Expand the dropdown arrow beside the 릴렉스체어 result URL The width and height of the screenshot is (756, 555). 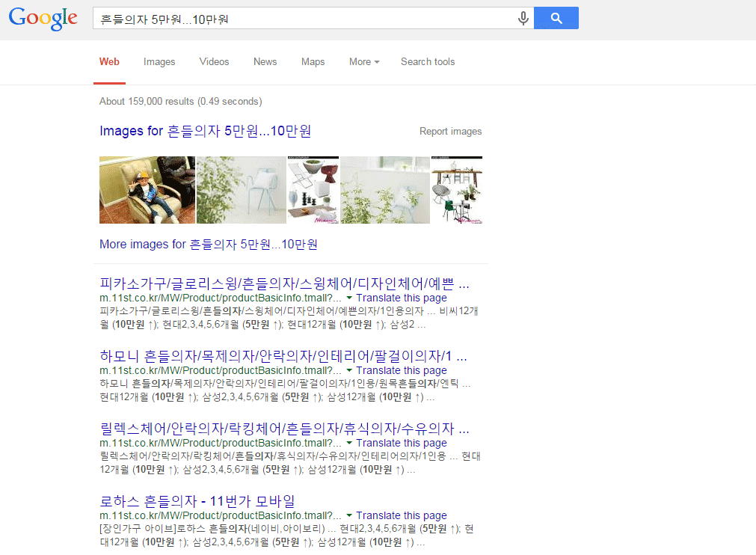click(x=349, y=443)
